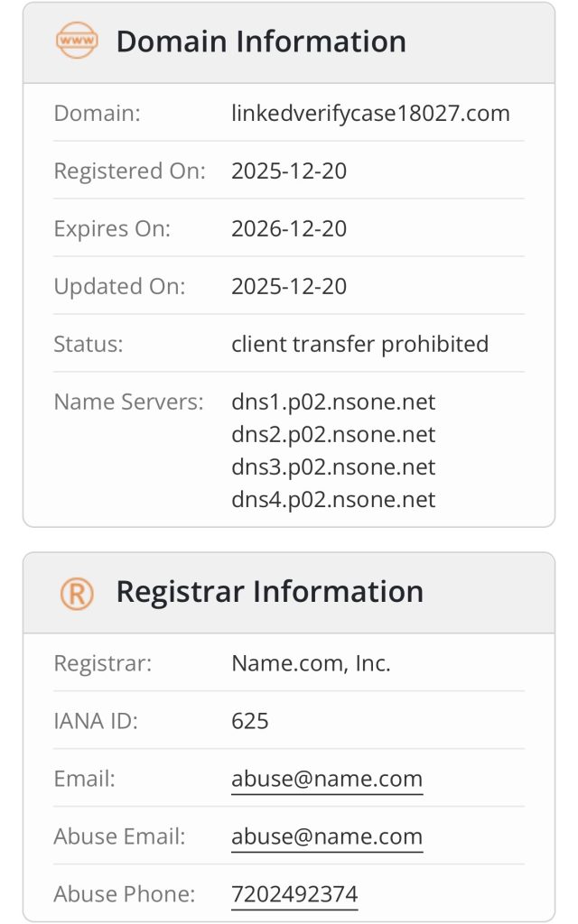Select the domain name linkedverifycase18027.com

click(x=370, y=113)
